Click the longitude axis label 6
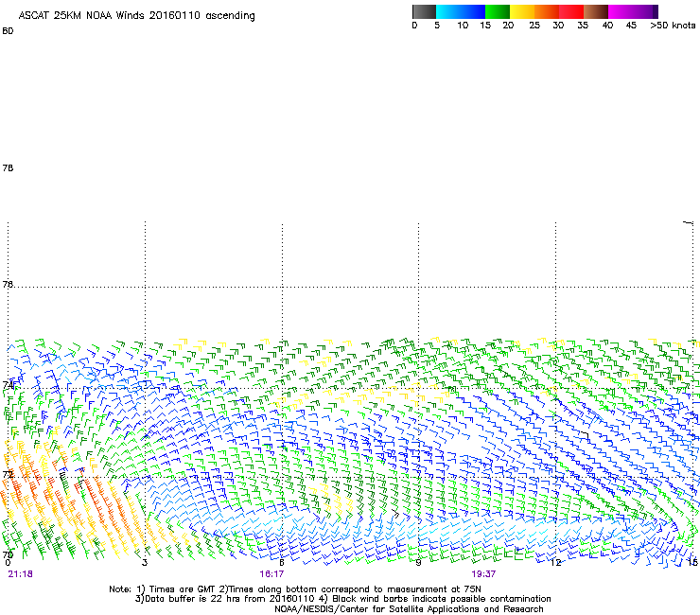 coord(282,563)
